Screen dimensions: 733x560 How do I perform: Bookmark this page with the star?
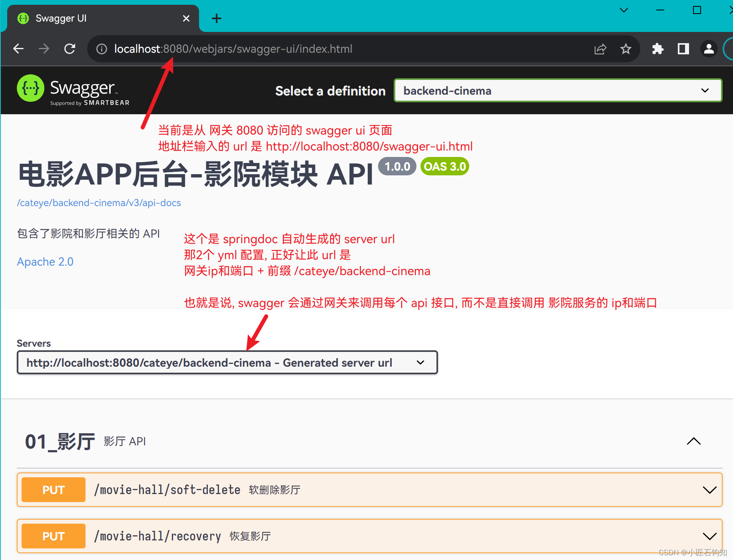click(625, 49)
